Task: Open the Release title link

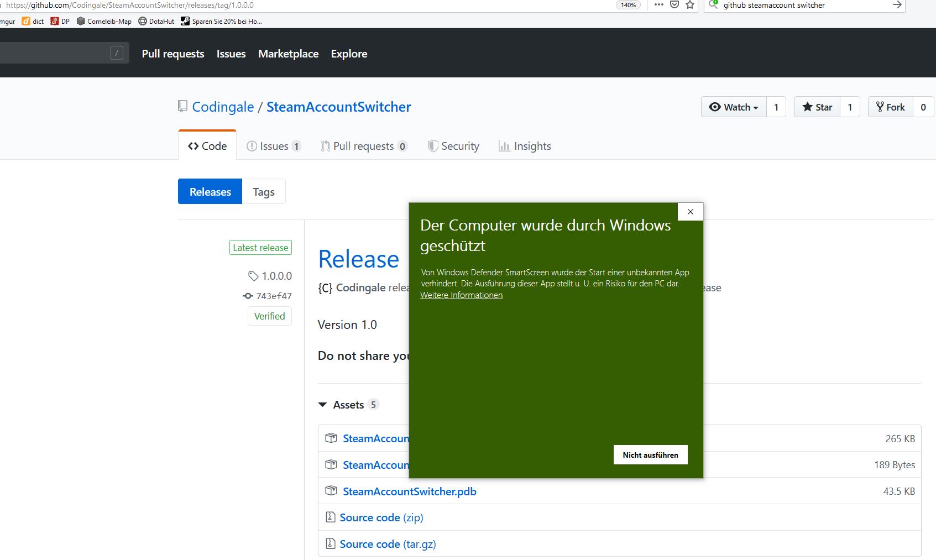Action: (359, 259)
